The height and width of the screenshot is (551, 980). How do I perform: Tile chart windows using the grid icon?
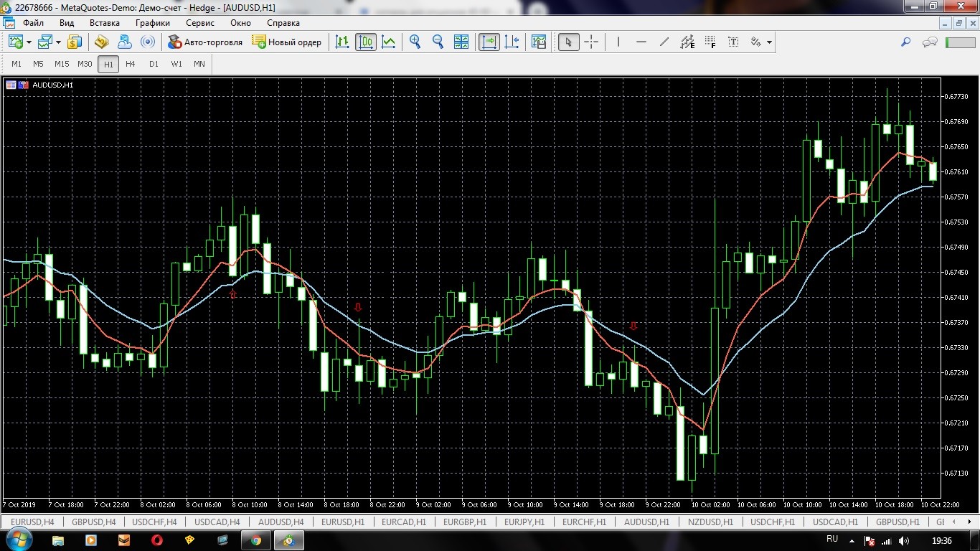click(461, 42)
